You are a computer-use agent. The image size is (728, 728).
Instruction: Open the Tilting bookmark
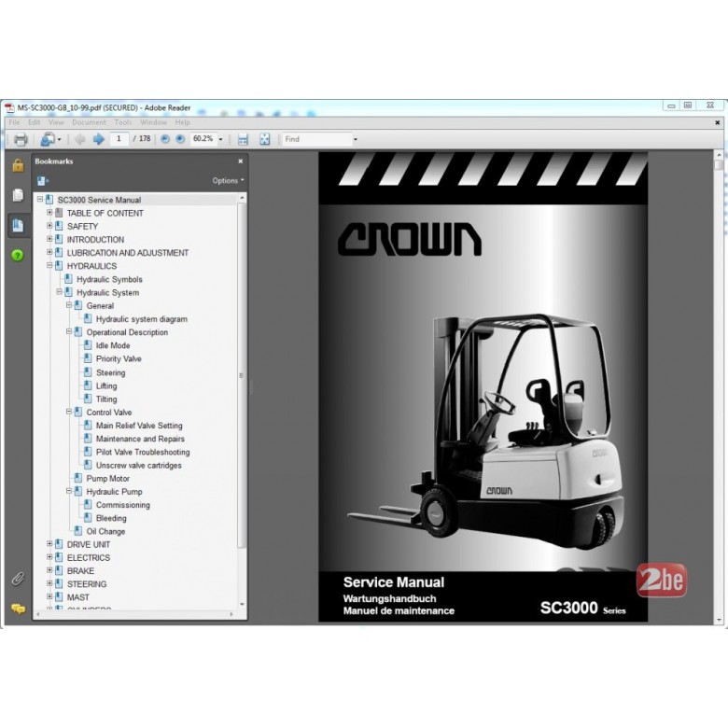106,399
